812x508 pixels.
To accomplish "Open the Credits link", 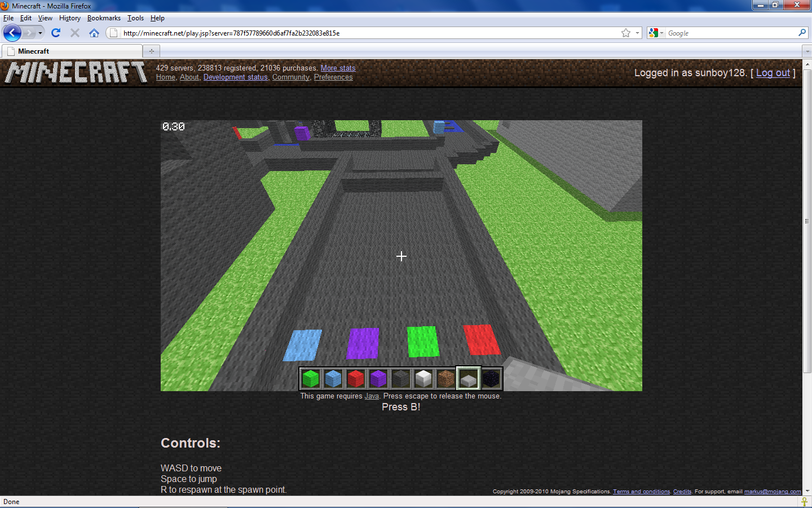I will 682,492.
